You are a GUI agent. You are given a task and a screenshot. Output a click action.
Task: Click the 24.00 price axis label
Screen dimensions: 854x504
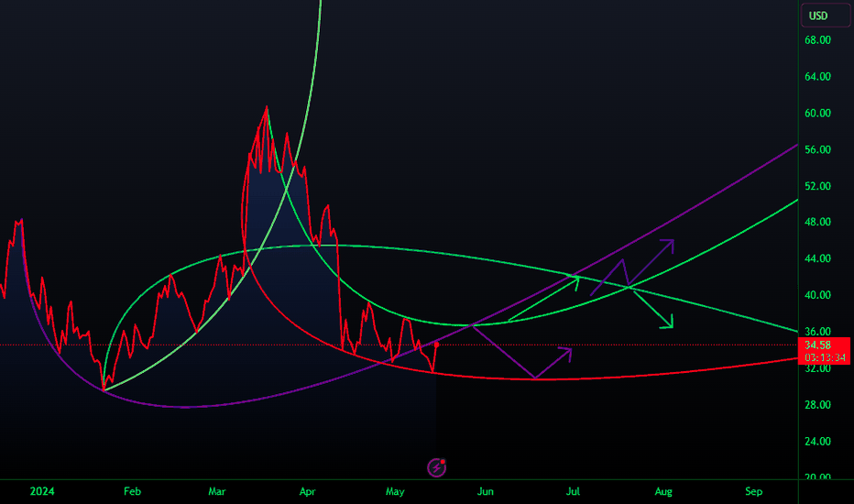tap(817, 442)
